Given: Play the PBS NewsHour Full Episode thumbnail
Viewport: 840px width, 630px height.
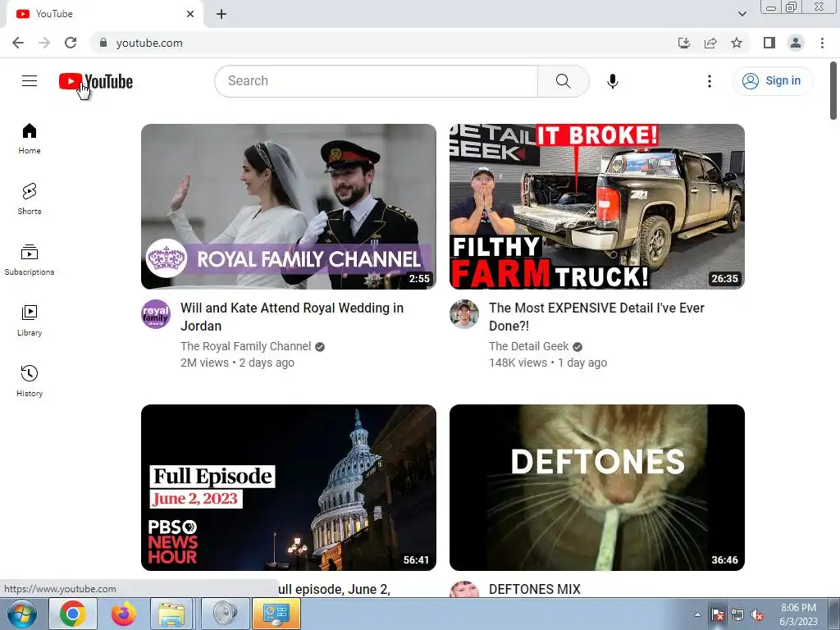Looking at the screenshot, I should coord(288,487).
